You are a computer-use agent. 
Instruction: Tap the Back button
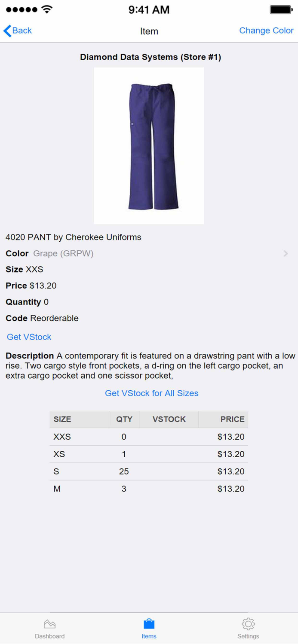[17, 30]
